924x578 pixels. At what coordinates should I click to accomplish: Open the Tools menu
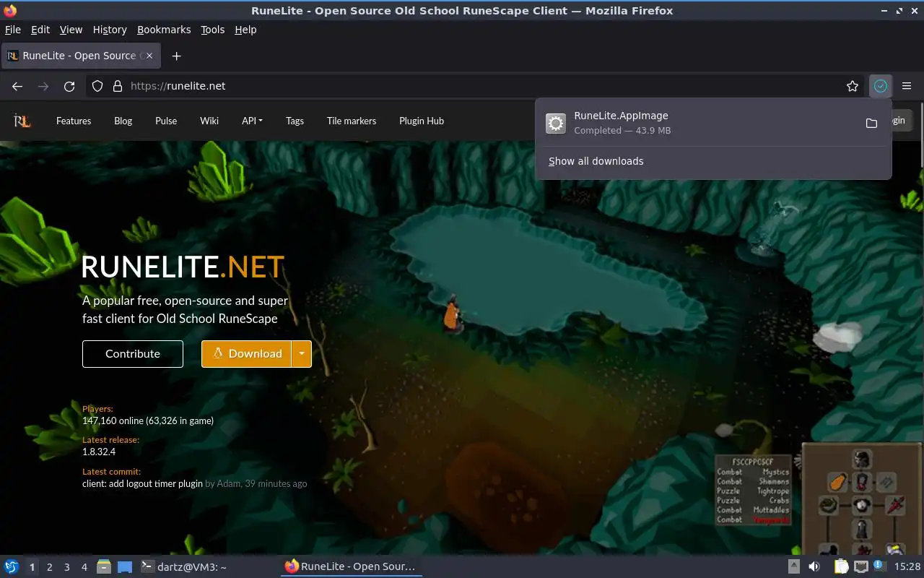pos(212,30)
